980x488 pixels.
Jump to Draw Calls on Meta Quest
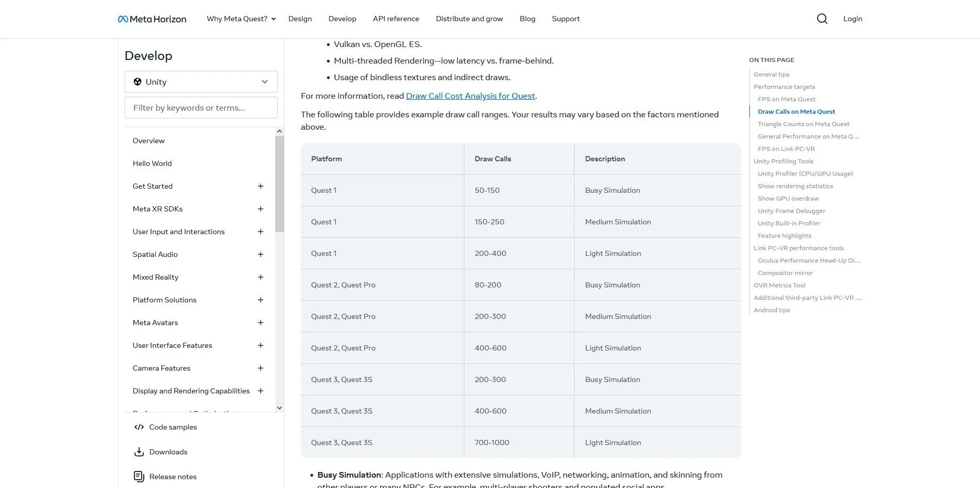coord(796,112)
